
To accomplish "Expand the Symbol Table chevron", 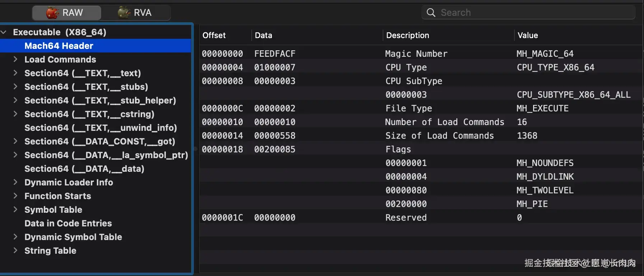I will [15, 210].
